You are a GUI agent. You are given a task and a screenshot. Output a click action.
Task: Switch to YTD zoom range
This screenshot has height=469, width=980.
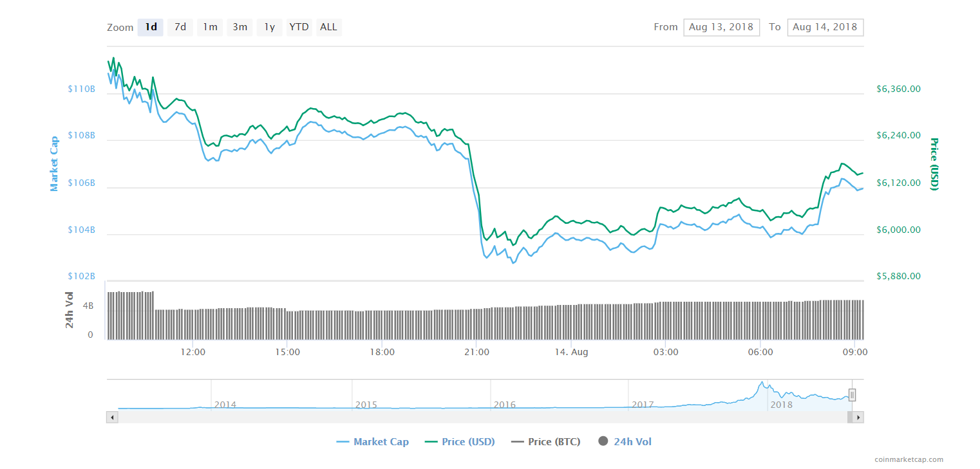tap(299, 27)
